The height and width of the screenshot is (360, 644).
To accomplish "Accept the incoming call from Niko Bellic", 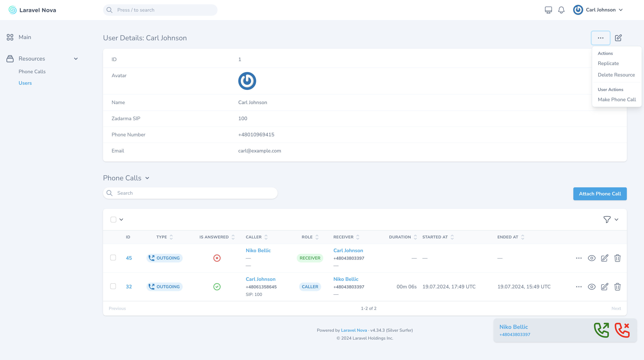I will click(601, 330).
